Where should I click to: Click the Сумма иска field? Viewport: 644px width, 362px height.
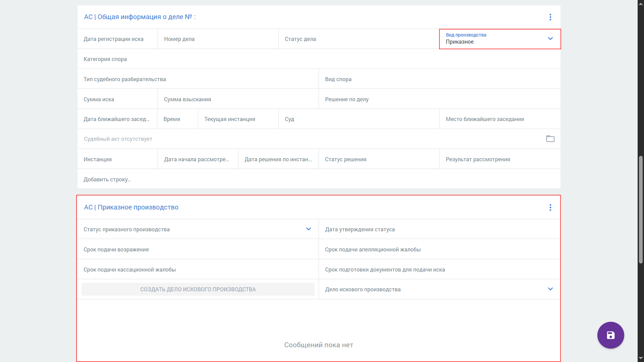pos(117,99)
